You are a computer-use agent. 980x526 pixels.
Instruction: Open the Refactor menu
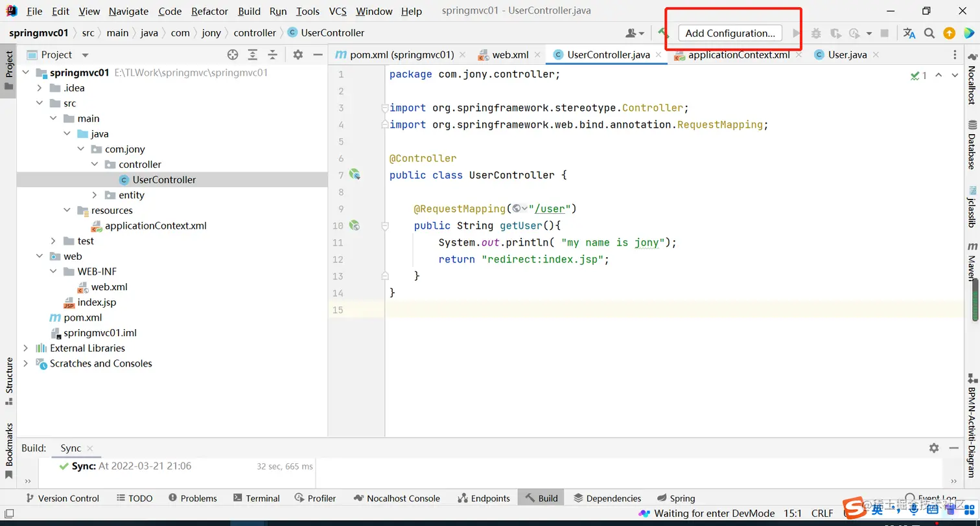[209, 11]
